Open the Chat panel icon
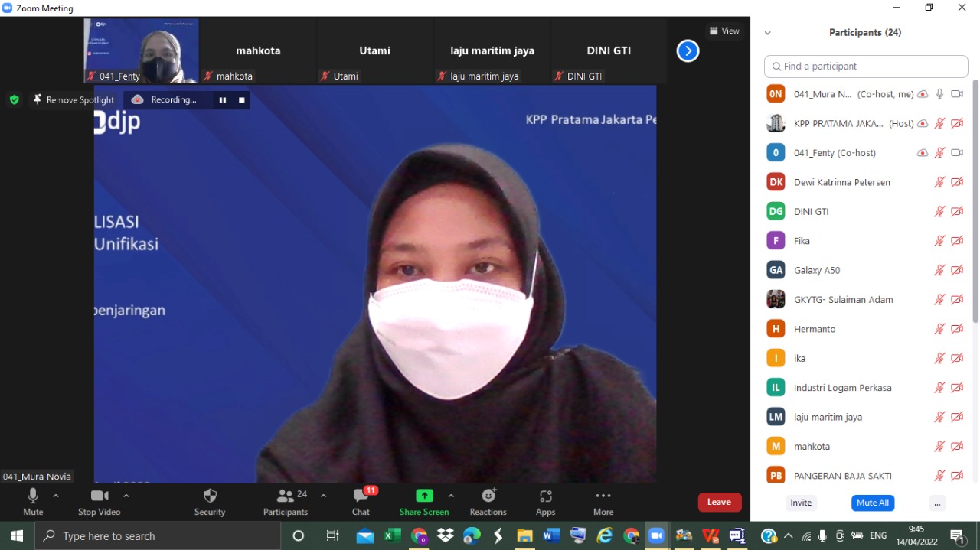The image size is (980, 550). (361, 496)
